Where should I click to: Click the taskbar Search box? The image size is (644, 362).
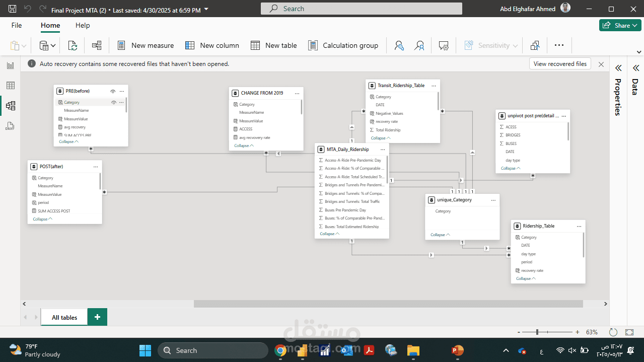[x=212, y=350]
